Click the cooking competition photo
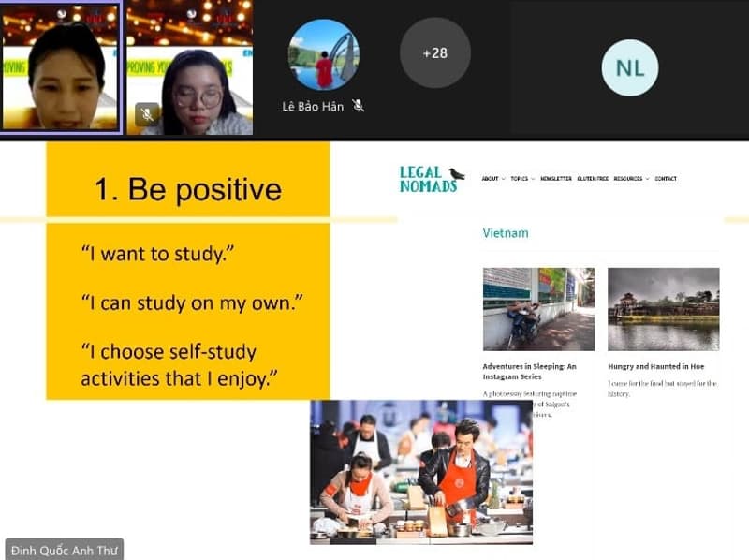This screenshot has height=560, width=749. [x=420, y=472]
